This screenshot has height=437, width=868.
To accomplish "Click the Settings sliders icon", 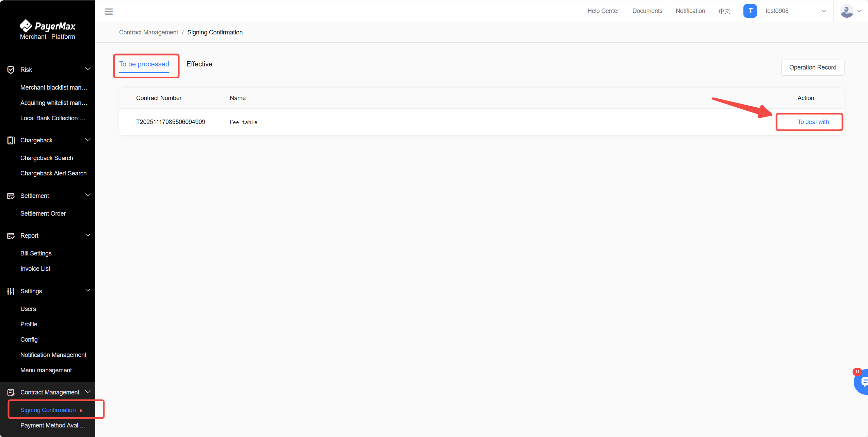I will pos(11,291).
